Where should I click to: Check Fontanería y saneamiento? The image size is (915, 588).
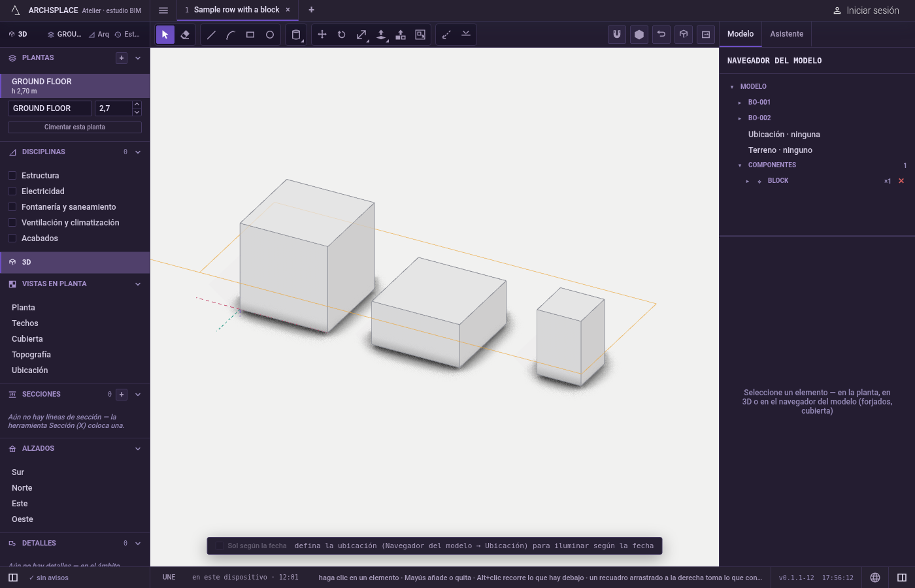click(x=12, y=207)
